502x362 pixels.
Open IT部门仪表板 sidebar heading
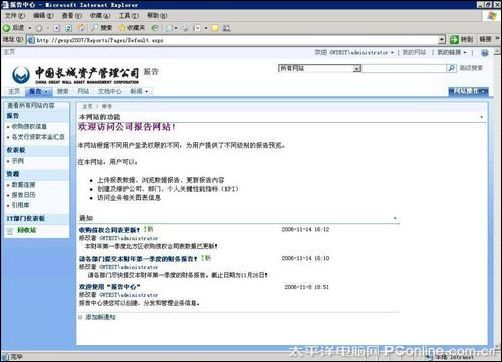[x=26, y=219]
